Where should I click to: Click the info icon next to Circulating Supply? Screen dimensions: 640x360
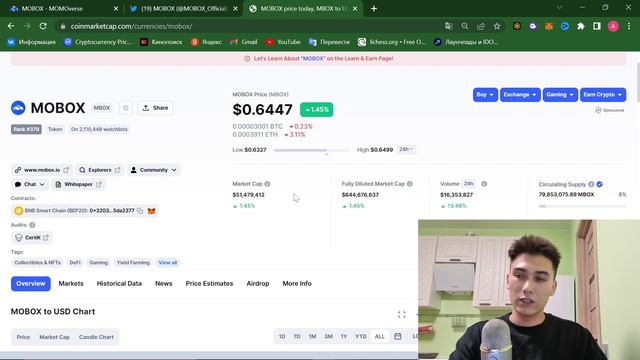click(591, 184)
